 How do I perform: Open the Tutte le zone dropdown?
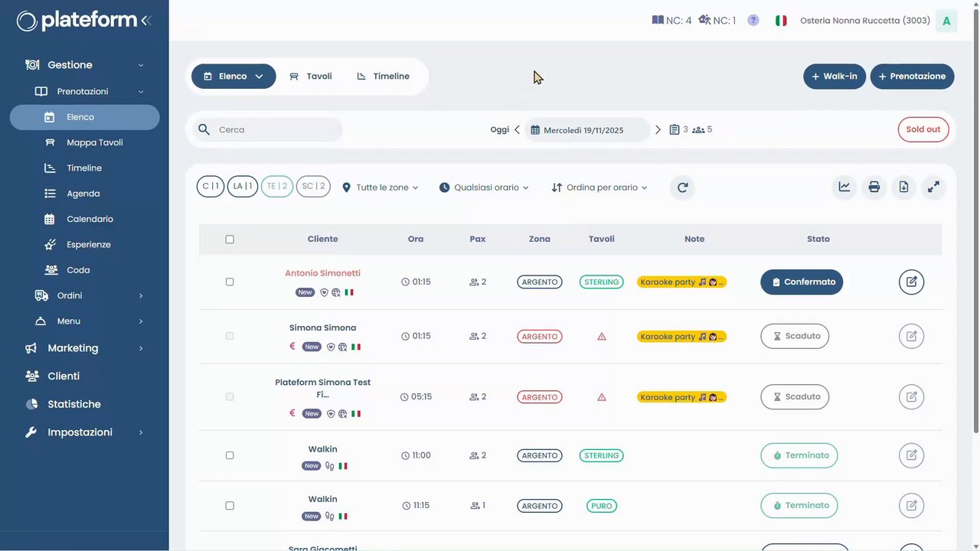tap(381, 187)
